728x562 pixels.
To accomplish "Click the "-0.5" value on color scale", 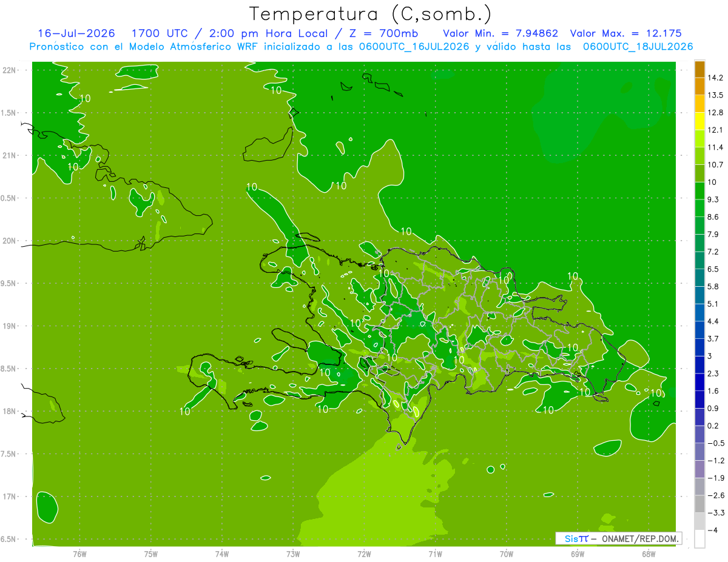I will coord(716,443).
